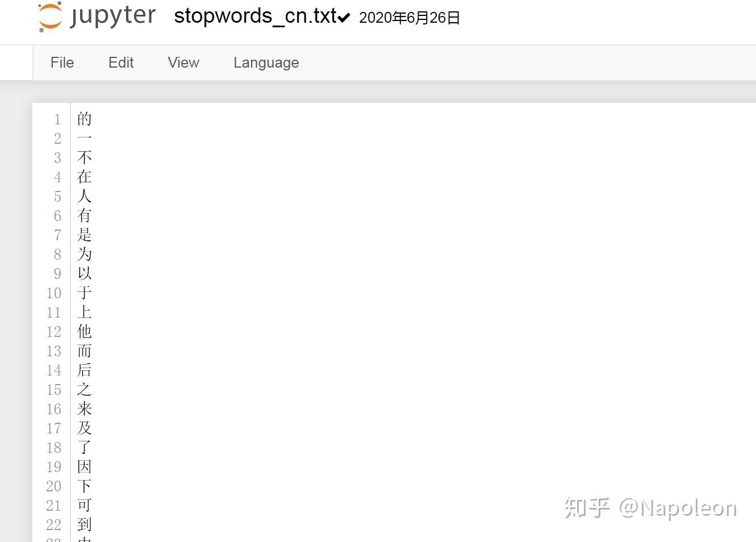
Task: Click line number 10 in gutter
Action: click(54, 293)
